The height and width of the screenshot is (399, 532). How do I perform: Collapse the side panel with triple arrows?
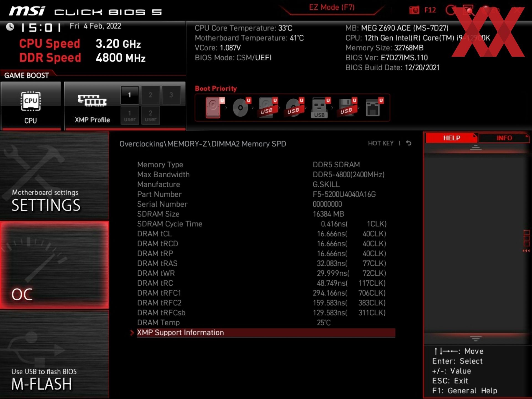click(526, 251)
